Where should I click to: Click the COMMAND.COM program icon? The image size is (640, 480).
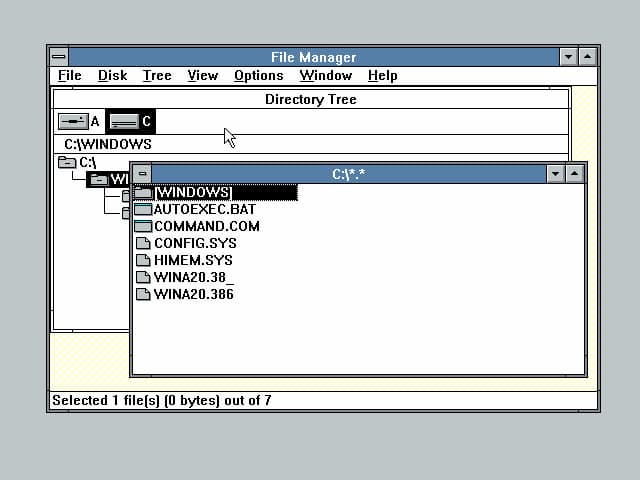[143, 226]
